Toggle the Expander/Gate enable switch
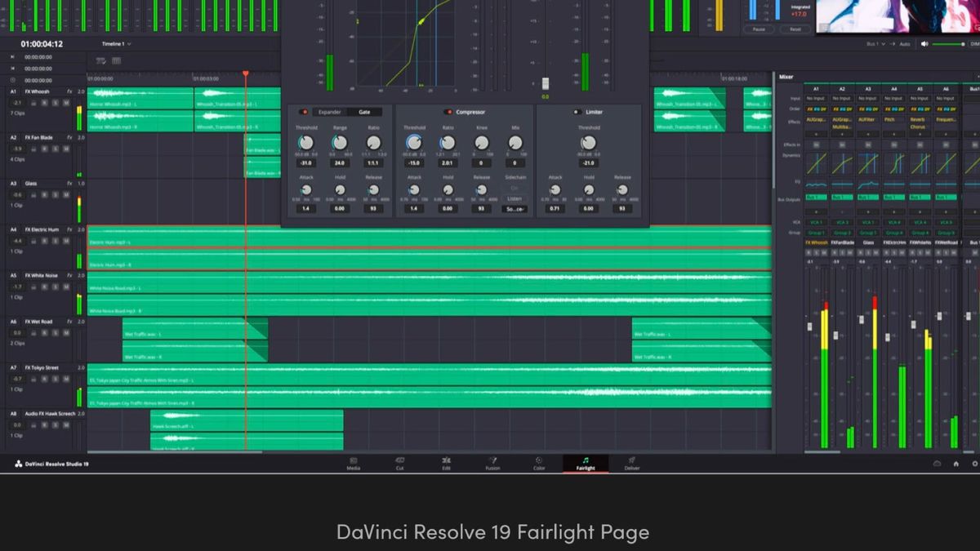This screenshot has height=551, width=980. [x=305, y=112]
